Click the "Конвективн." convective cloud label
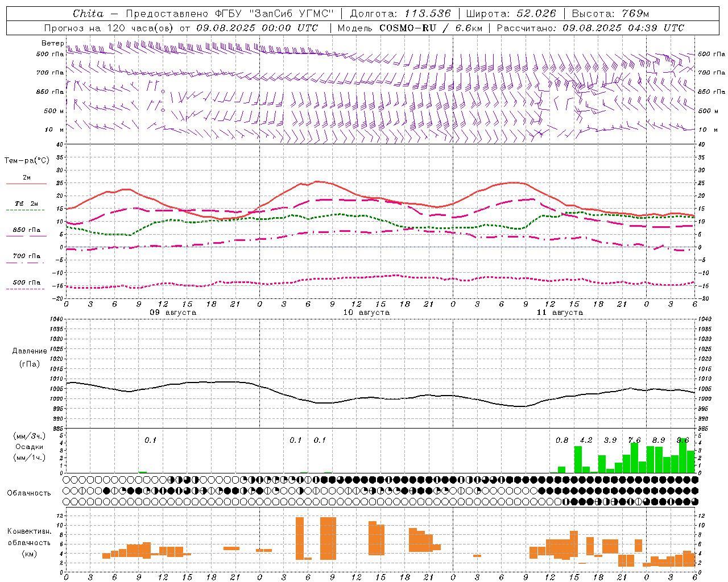The height and width of the screenshot is (582, 728). [29, 531]
